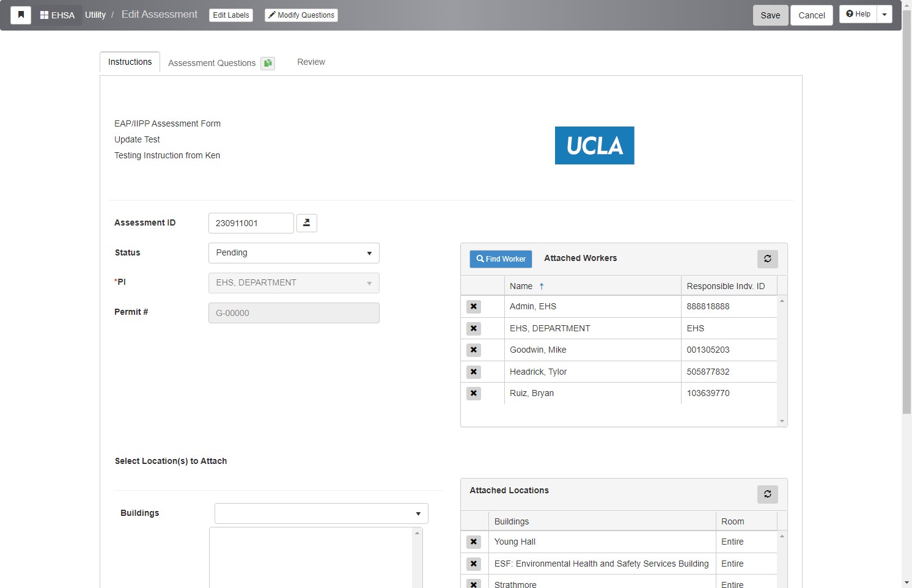Screen dimensions: 912x588
Task: Click the Buildings column header in locations
Action: click(x=602, y=521)
